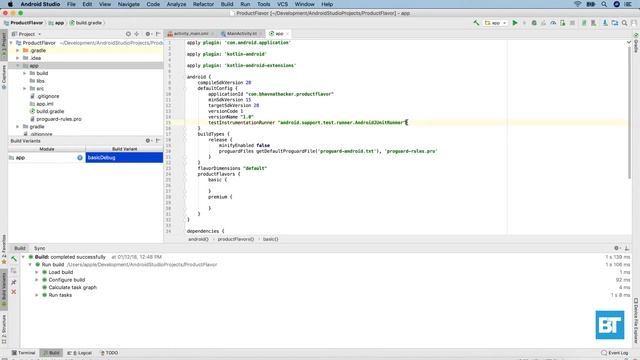640x360 pixels.
Task: Toggle view icon in Build panel sidebar
Action: click(14, 271)
